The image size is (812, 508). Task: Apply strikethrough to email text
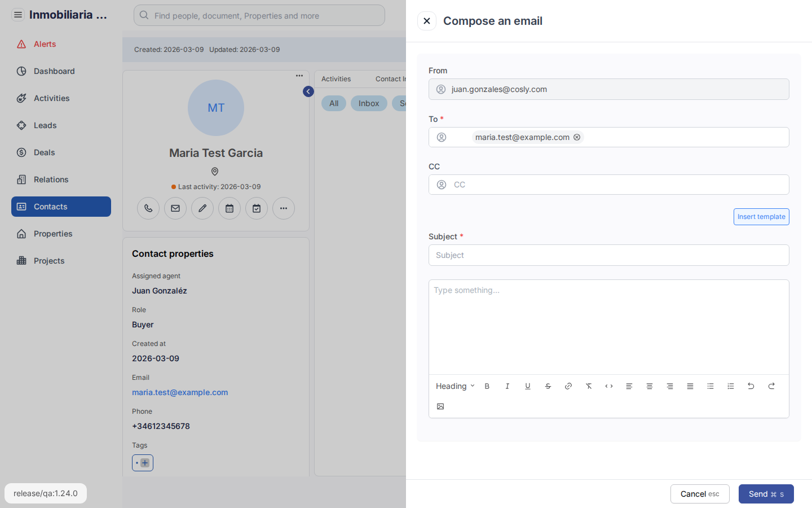coord(548,386)
